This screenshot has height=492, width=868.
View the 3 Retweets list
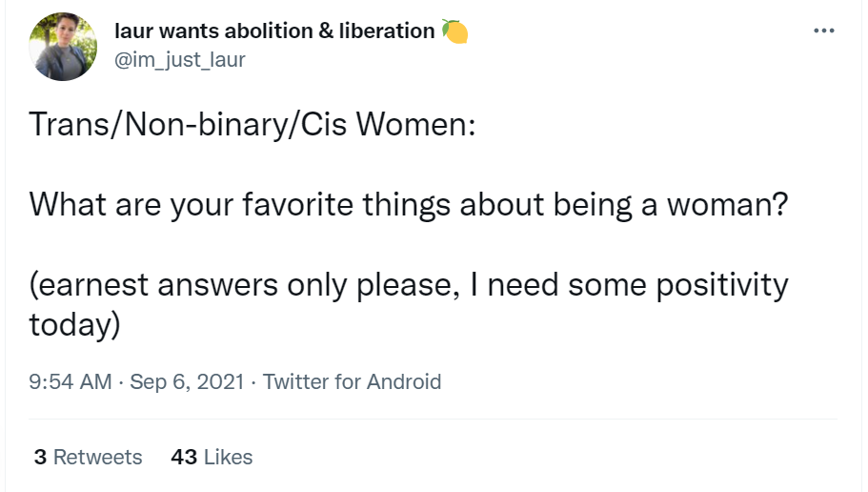point(88,458)
